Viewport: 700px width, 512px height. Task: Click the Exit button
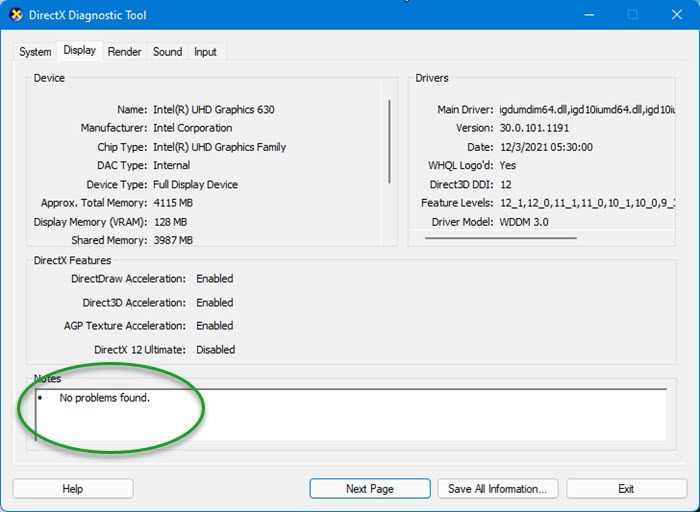pos(626,489)
